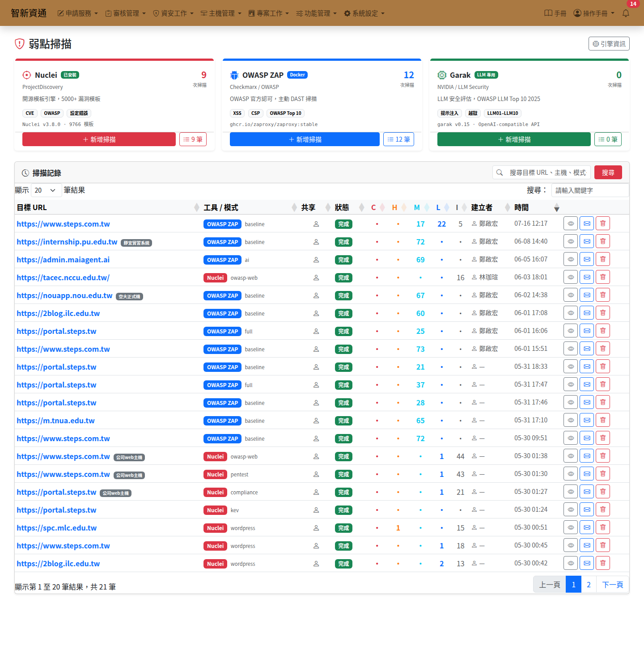The height and width of the screenshot is (653, 644).
Task: Open the 操作手冊 user dropdown
Action: pos(594,13)
